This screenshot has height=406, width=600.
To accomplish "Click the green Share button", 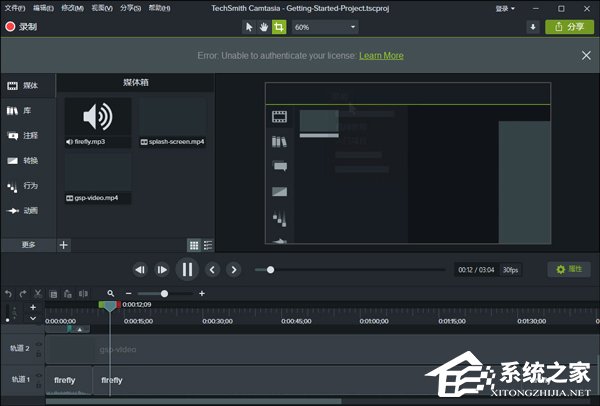I will (x=569, y=27).
